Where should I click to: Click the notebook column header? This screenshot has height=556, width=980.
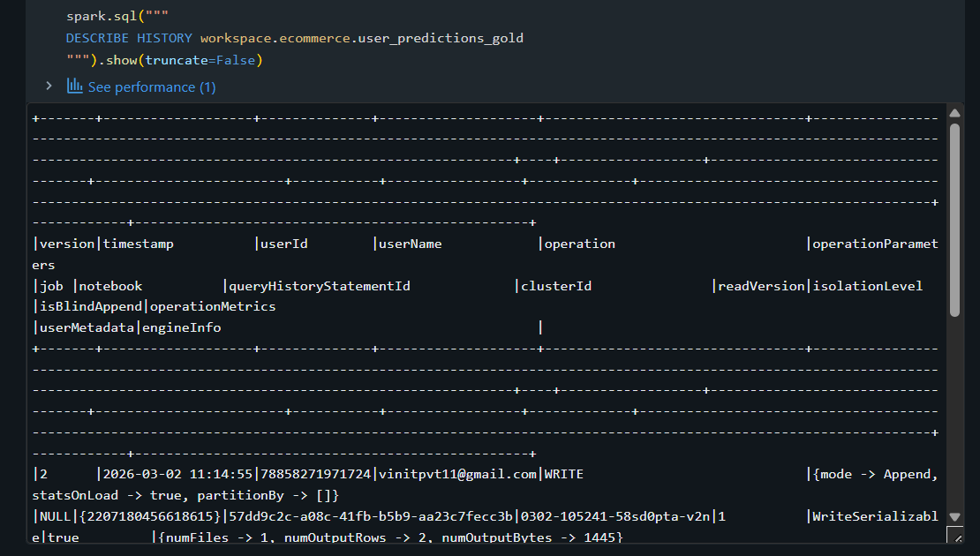tap(110, 286)
